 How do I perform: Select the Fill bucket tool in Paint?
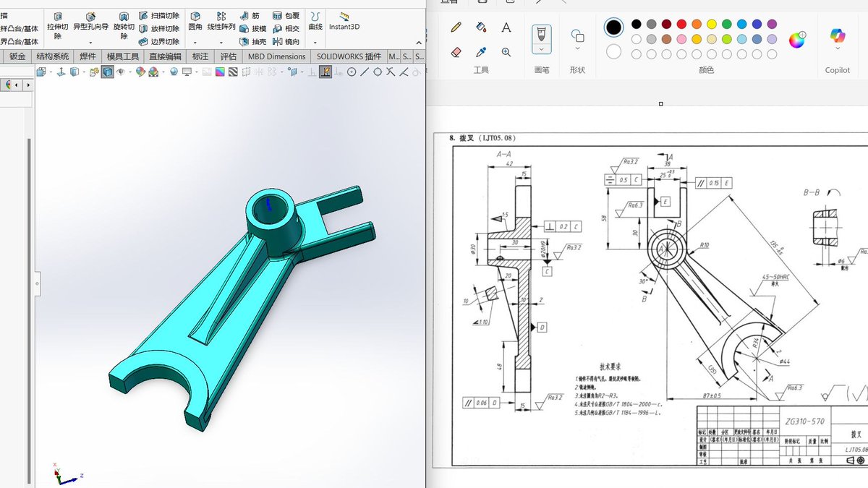coord(481,27)
